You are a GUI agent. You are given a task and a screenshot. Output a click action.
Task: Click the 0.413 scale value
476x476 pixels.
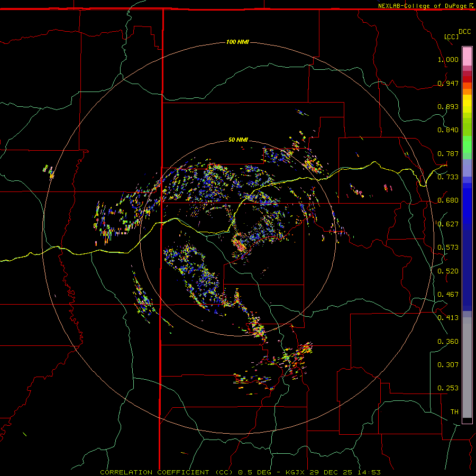(x=448, y=318)
